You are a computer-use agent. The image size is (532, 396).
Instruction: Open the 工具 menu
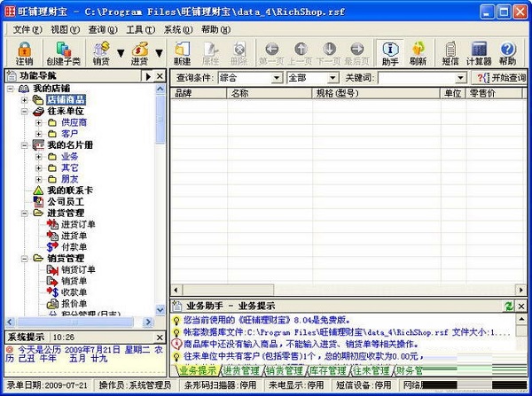click(x=140, y=30)
